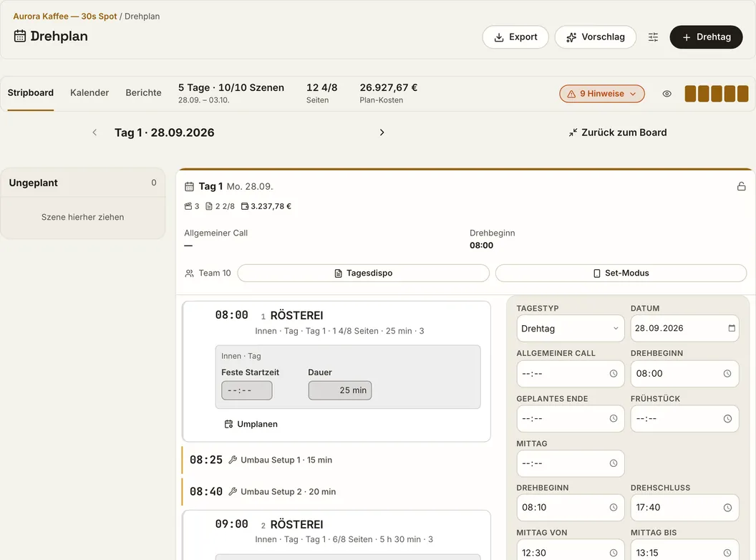Click the Dauer 25 min field
The width and height of the screenshot is (756, 560).
[340, 390]
